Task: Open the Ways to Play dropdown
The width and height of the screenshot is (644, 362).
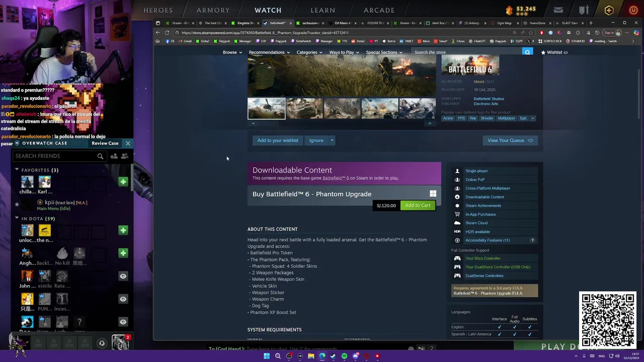Action: coord(344,52)
